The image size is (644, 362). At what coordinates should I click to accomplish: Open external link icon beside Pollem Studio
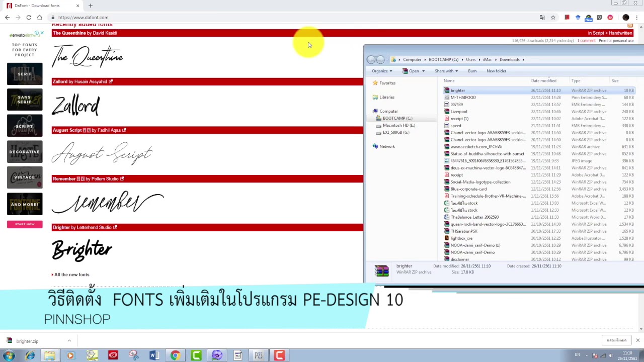coord(122,178)
